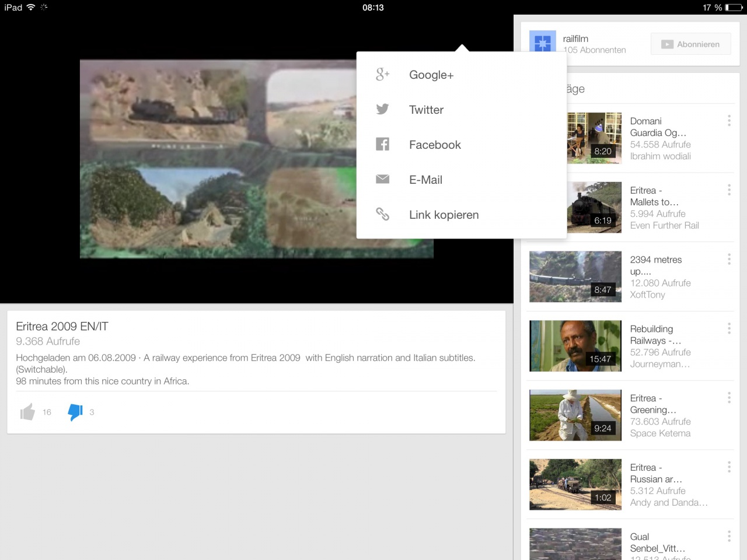Select Facebook label in share menu
Viewport: 747px width, 560px height.
pos(435,145)
